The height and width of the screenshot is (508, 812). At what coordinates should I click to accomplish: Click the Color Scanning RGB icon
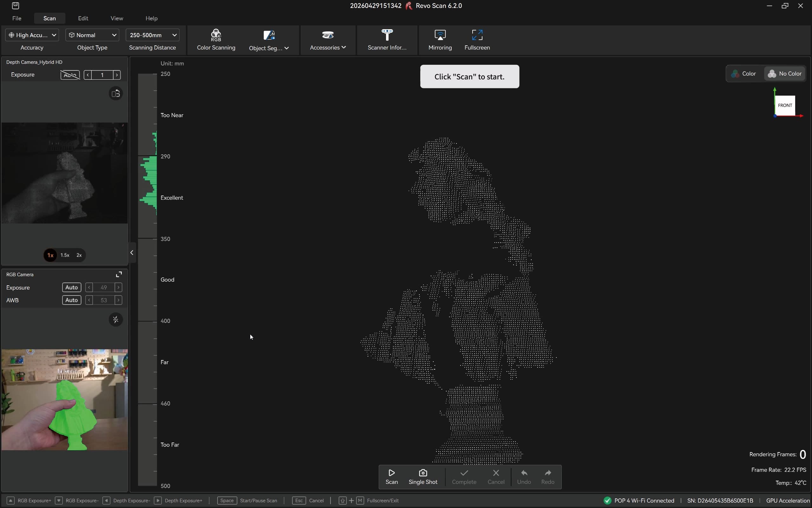coord(216,35)
